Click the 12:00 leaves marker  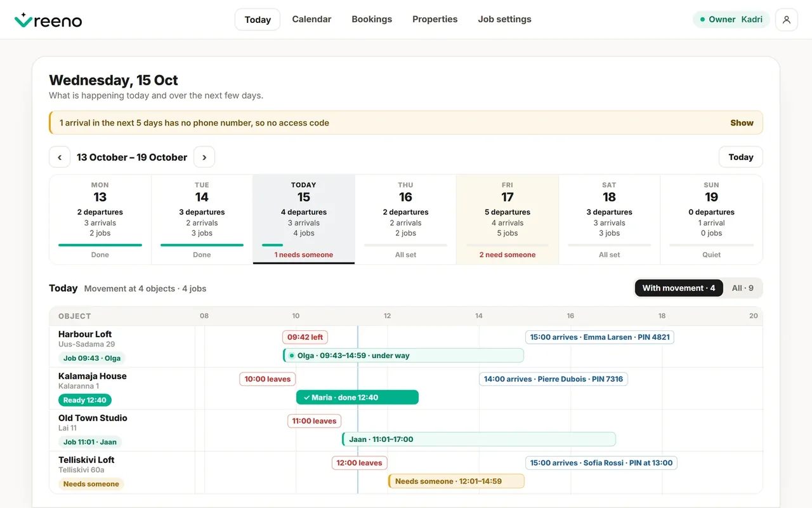360,463
